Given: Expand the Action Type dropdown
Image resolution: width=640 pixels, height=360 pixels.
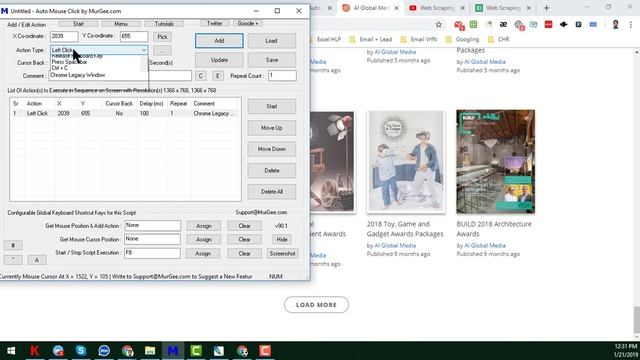Looking at the screenshot, I should point(144,50).
